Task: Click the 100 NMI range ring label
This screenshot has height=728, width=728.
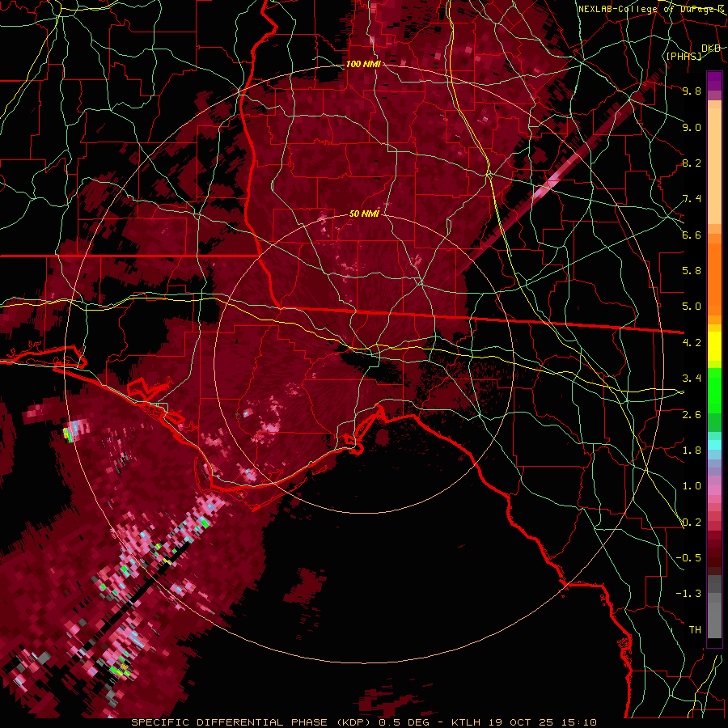Action: 363,64
